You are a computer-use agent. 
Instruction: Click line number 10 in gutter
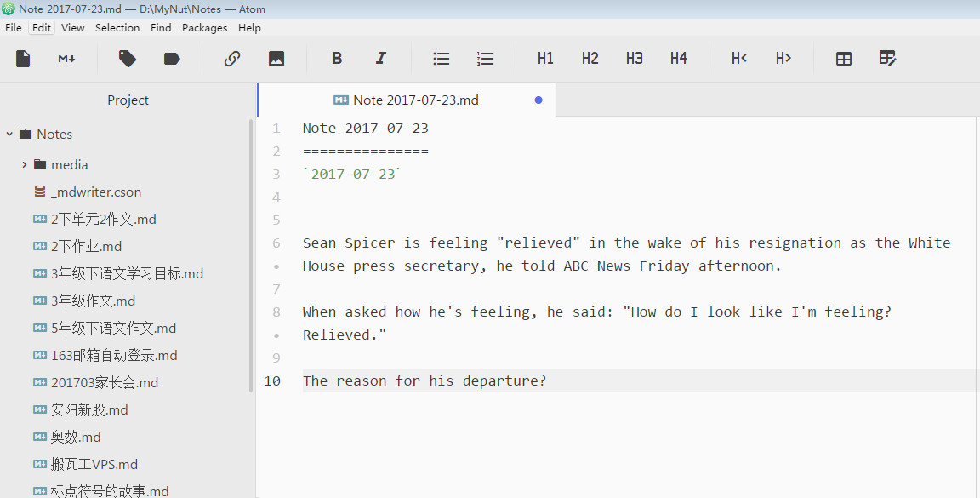[272, 381]
